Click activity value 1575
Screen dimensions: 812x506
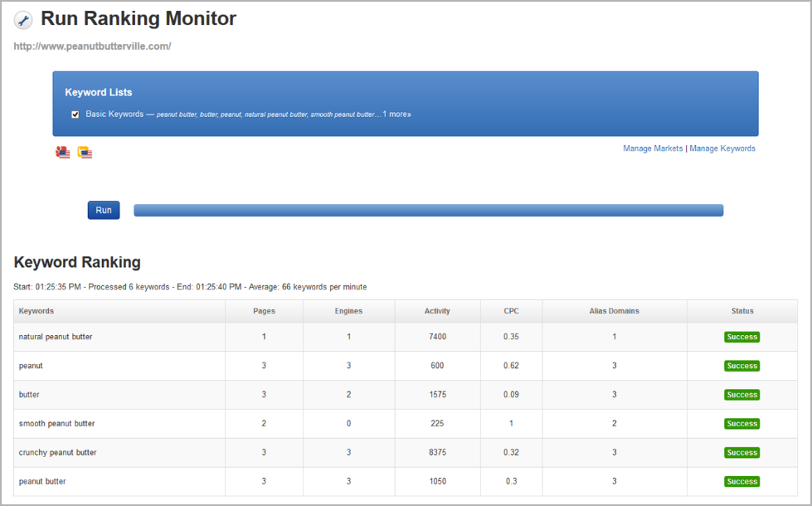pyautogui.click(x=437, y=395)
